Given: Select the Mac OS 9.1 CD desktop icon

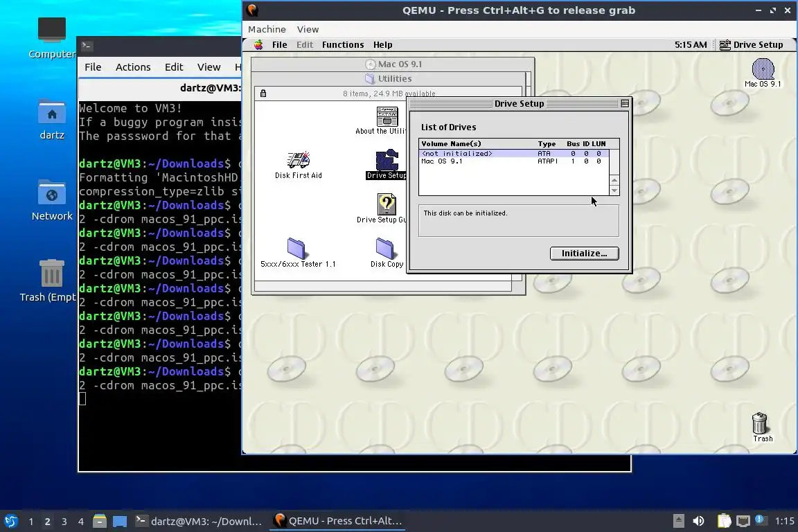Looking at the screenshot, I should 763,69.
